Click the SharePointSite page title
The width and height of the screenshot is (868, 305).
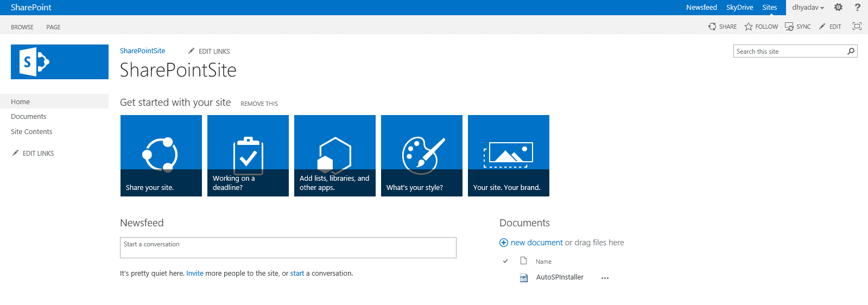click(178, 70)
